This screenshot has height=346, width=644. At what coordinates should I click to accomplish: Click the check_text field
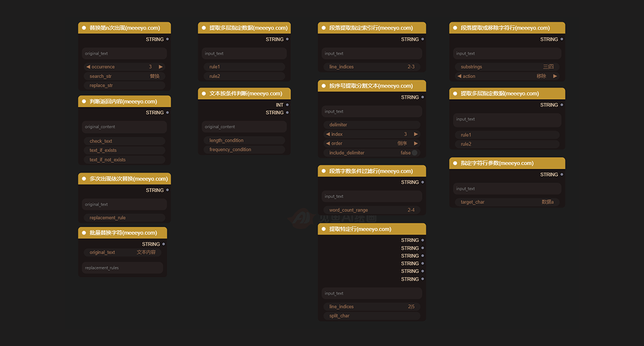[125, 141]
